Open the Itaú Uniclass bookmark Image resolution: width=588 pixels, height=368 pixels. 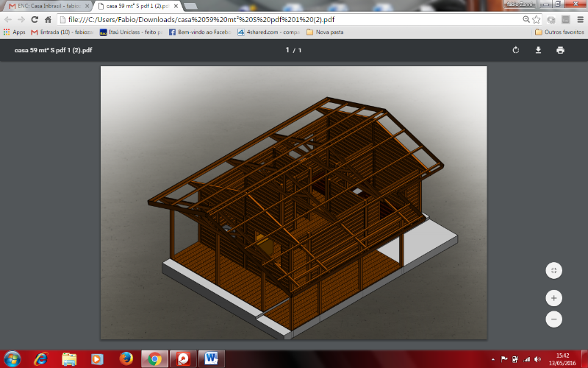click(x=130, y=32)
